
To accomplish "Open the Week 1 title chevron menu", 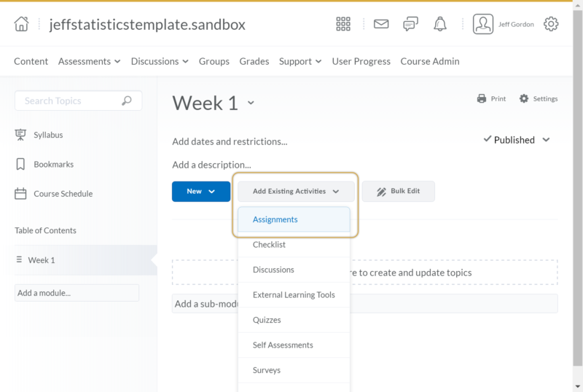I will [x=251, y=103].
